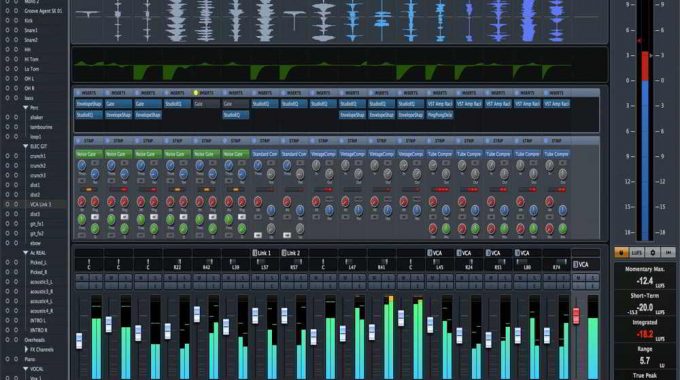Click the INSERTS bypass icon above the PingPongDelay channel
Image resolution: width=680 pixels, height=380 pixels.
point(430,93)
